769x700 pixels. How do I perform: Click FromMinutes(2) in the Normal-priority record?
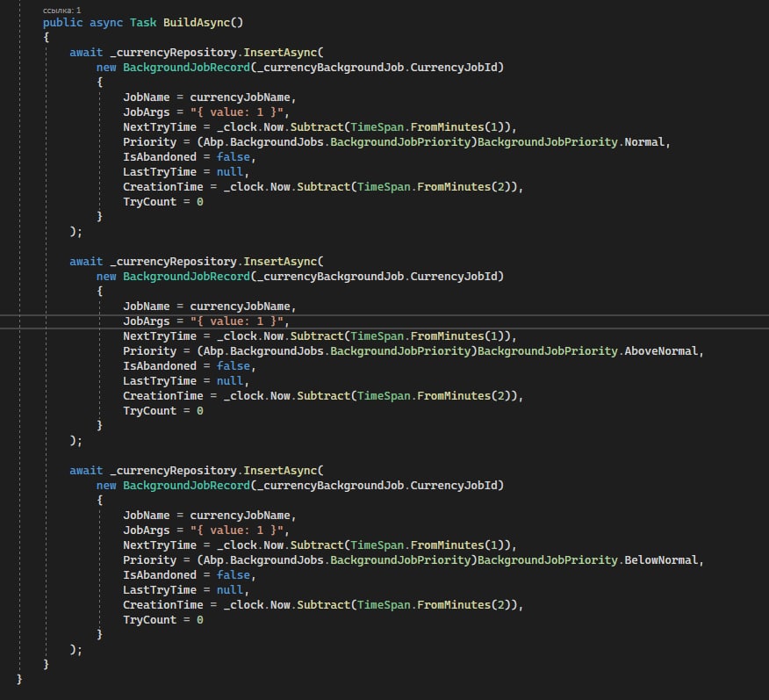(464, 187)
